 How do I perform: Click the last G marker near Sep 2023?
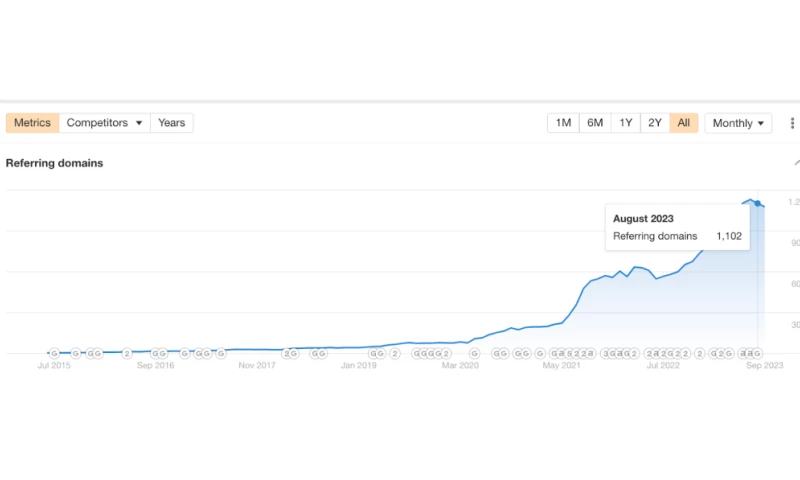(x=757, y=353)
